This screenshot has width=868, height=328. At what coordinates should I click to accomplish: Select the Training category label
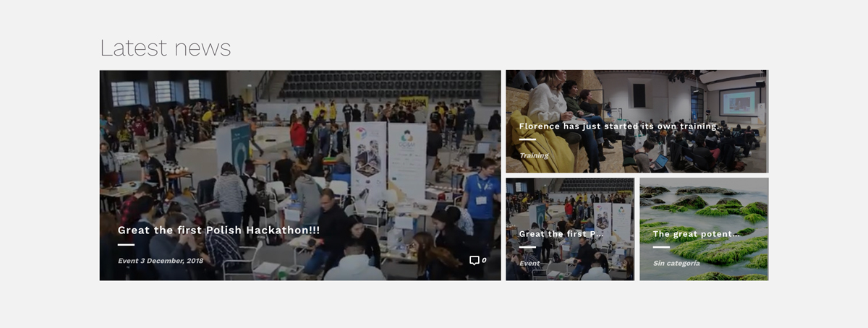(534, 155)
